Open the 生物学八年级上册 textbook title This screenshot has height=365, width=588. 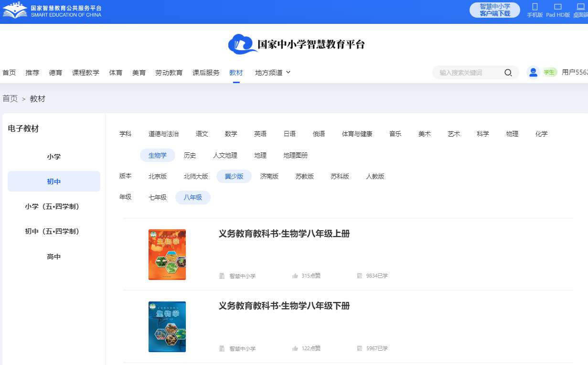pos(284,234)
